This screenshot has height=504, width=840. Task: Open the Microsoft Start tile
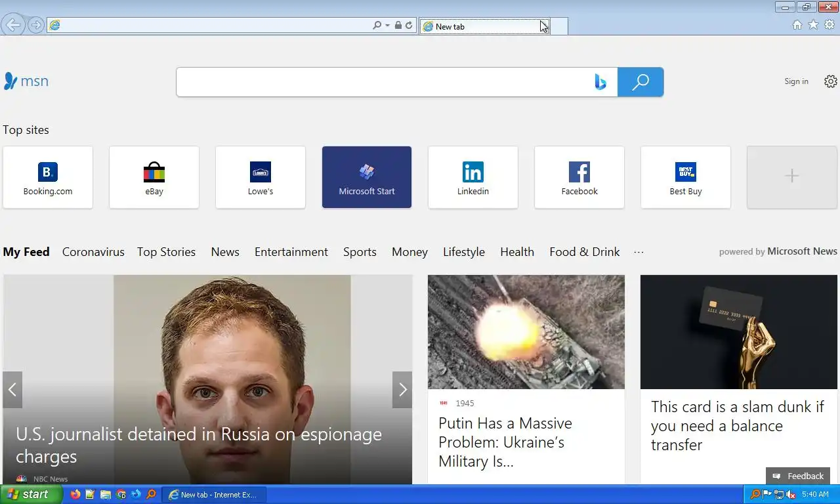(x=367, y=177)
